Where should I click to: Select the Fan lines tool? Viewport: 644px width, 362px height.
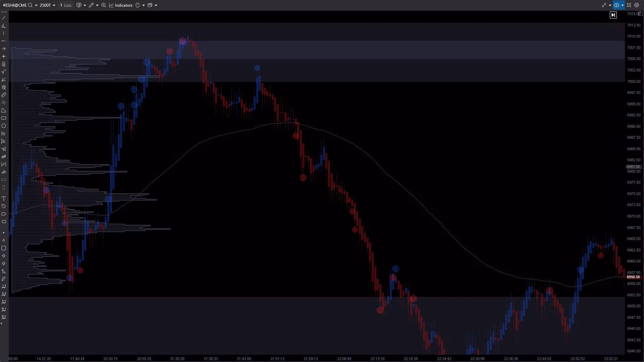tap(4, 79)
